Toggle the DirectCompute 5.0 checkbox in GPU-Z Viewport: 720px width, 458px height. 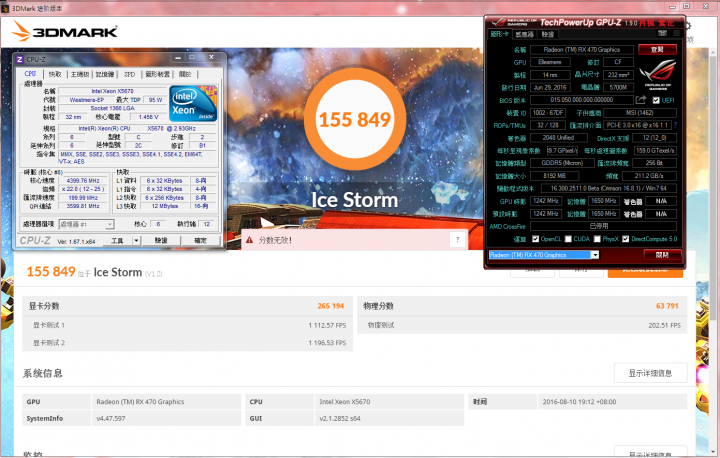625,239
